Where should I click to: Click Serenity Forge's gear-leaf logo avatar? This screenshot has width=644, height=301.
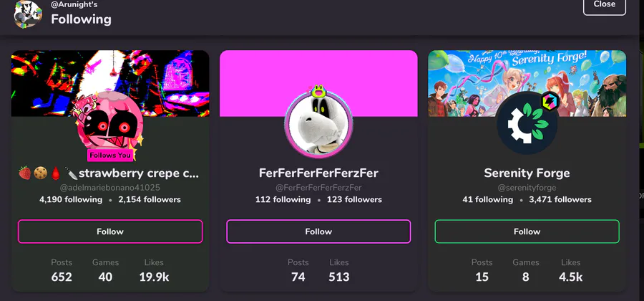click(x=527, y=123)
